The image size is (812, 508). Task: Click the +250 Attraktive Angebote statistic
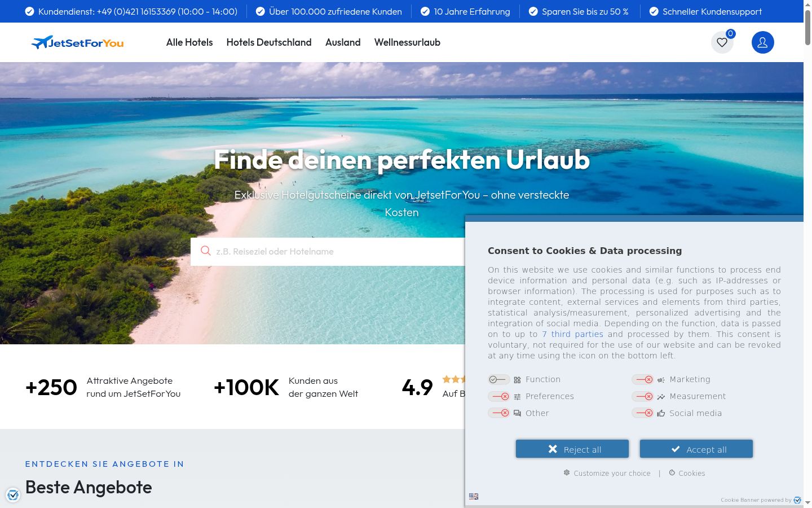[103, 387]
